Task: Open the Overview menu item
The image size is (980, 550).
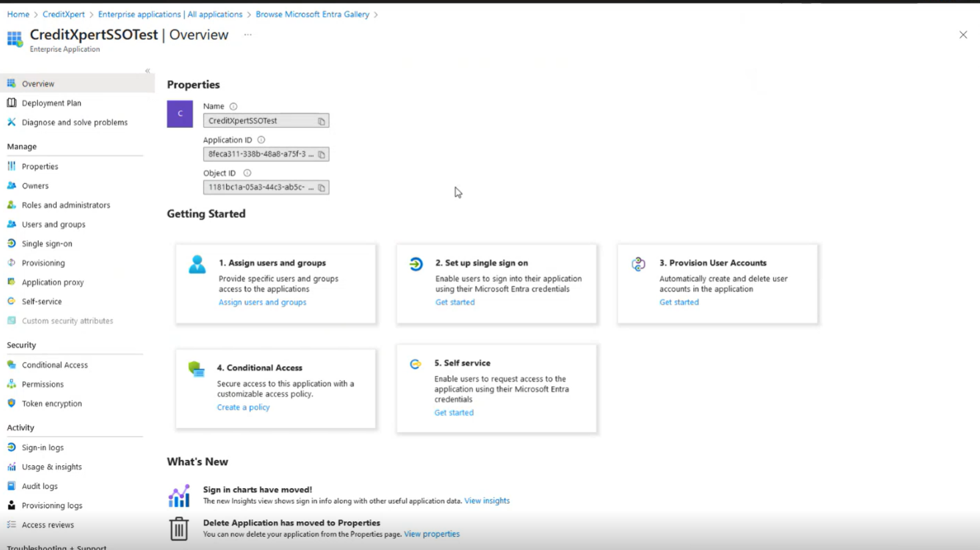Action: [77, 83]
